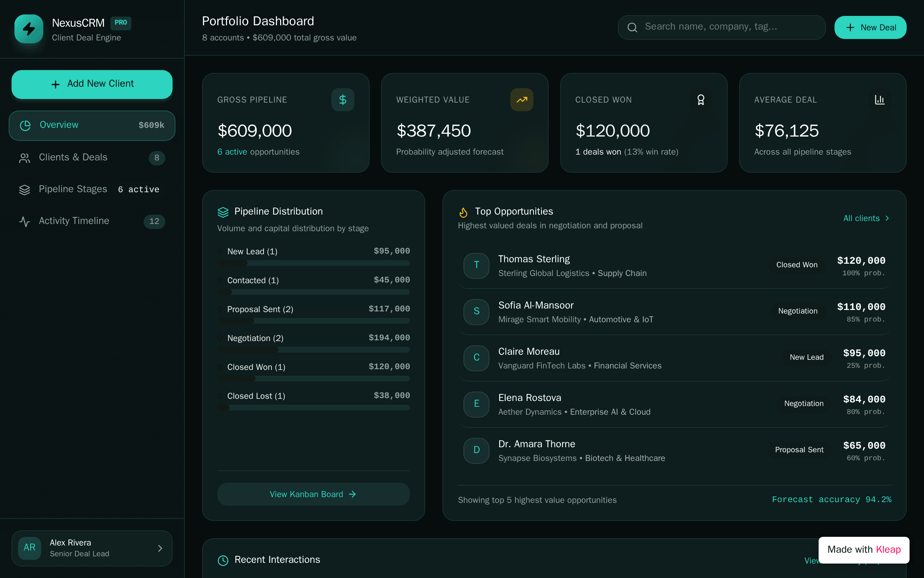Click the Top Opportunities flame icon

click(463, 212)
